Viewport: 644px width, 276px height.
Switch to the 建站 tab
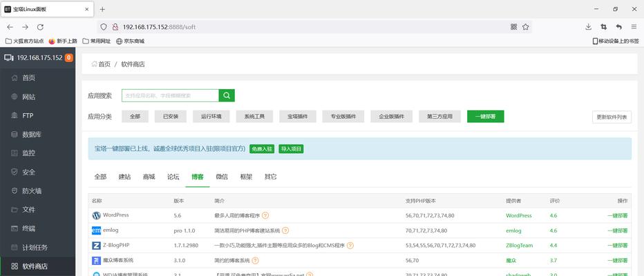click(124, 177)
